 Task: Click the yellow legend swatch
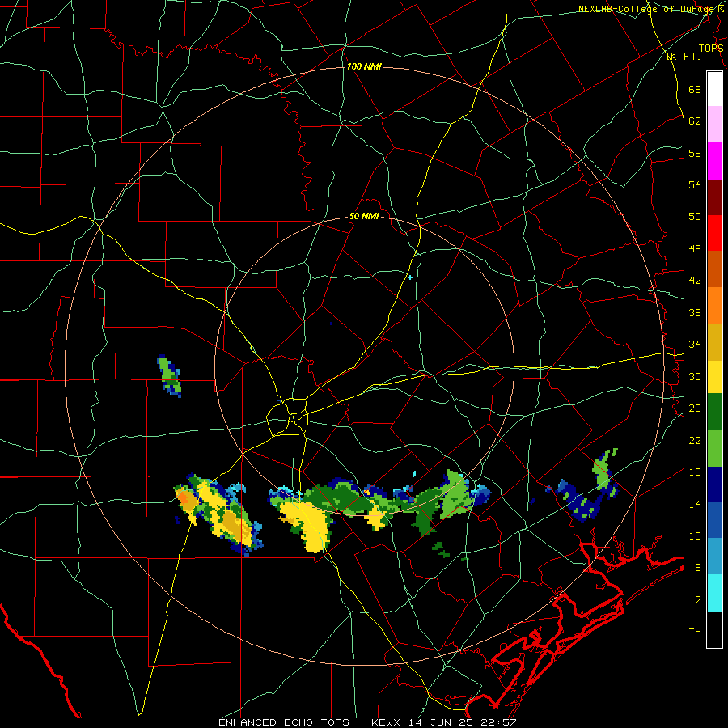click(x=714, y=377)
